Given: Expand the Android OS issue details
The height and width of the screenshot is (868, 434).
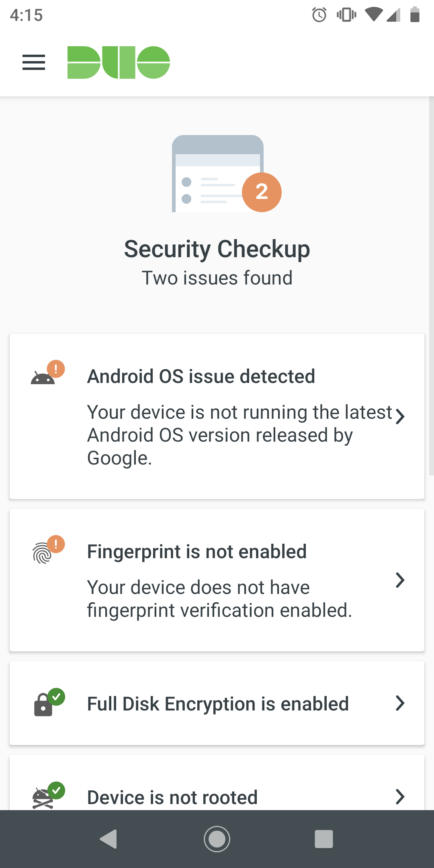Looking at the screenshot, I should point(400,417).
